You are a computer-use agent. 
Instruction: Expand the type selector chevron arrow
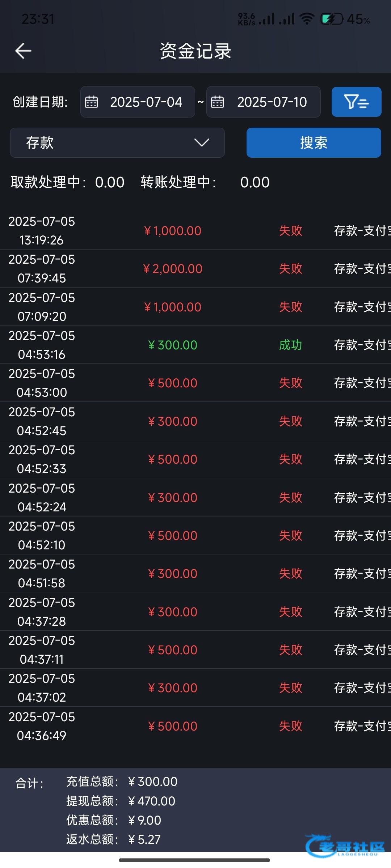coord(202,142)
